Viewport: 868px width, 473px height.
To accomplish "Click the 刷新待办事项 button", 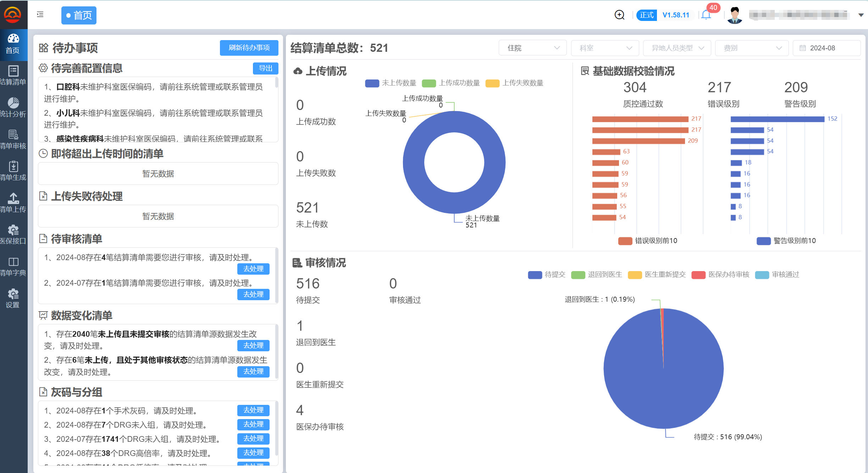I will (x=249, y=48).
